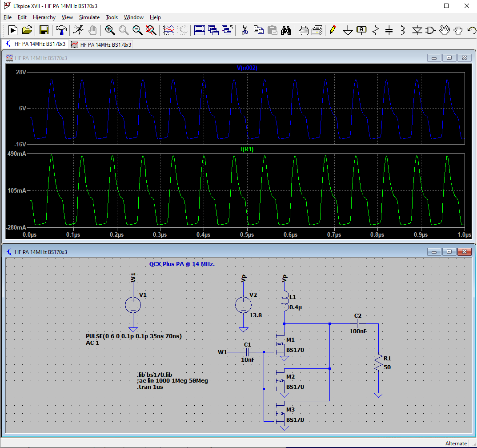Open Control Panel hammer icon
This screenshot has height=448, width=477.
coord(61,30)
